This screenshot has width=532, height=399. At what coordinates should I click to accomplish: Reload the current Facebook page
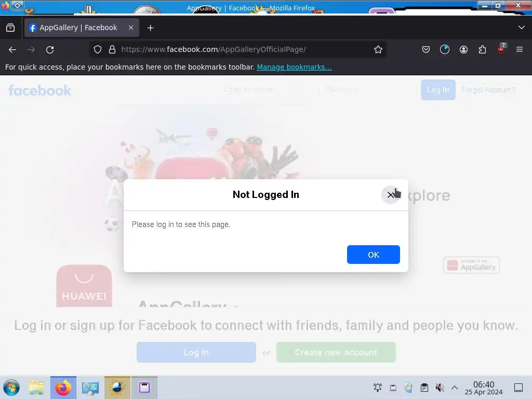(x=50, y=49)
